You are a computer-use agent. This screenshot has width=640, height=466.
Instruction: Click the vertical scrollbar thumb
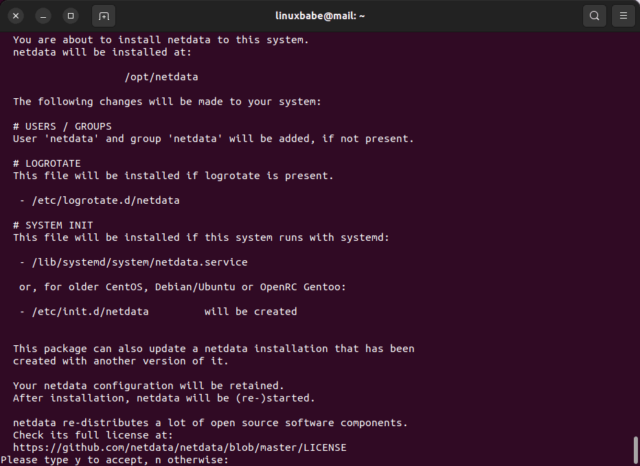pos(635,447)
